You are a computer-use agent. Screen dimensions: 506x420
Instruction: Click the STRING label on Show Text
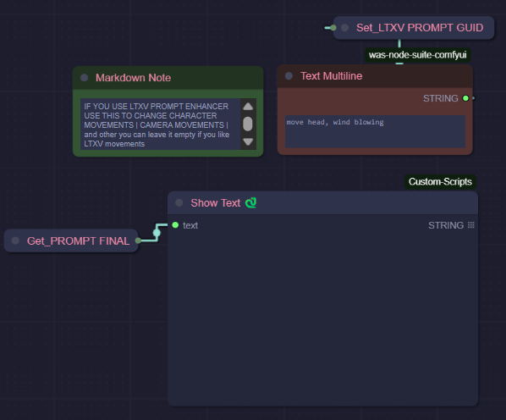click(x=446, y=225)
